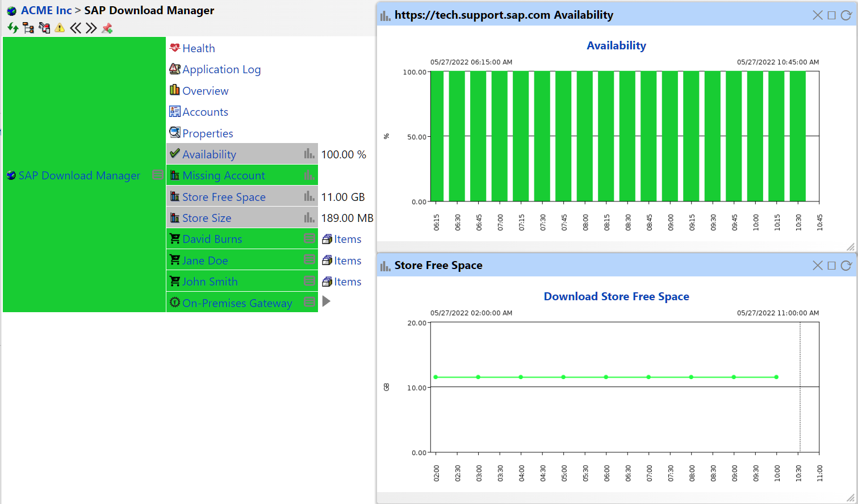Open the Accounts link
The height and width of the screenshot is (504, 858).
pyautogui.click(x=205, y=112)
